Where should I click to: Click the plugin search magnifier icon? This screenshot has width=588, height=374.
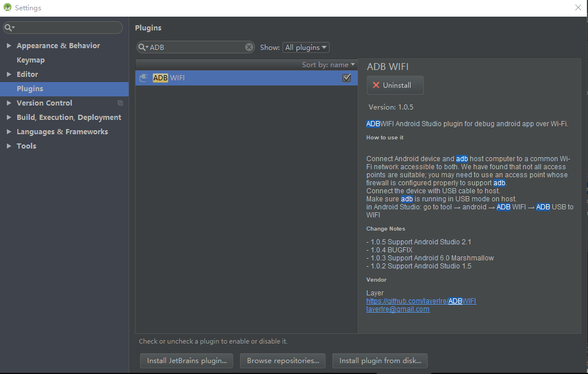coord(143,47)
